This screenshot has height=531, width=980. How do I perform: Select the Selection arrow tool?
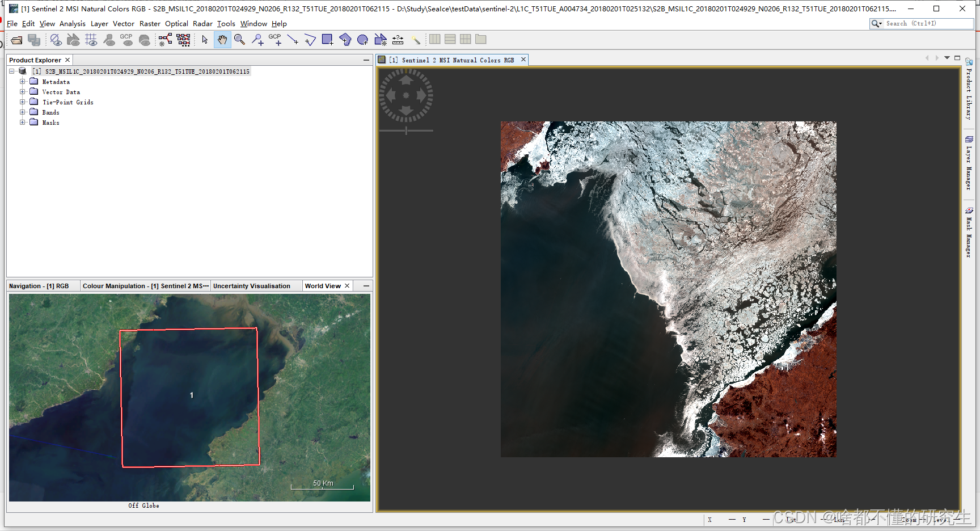[204, 40]
